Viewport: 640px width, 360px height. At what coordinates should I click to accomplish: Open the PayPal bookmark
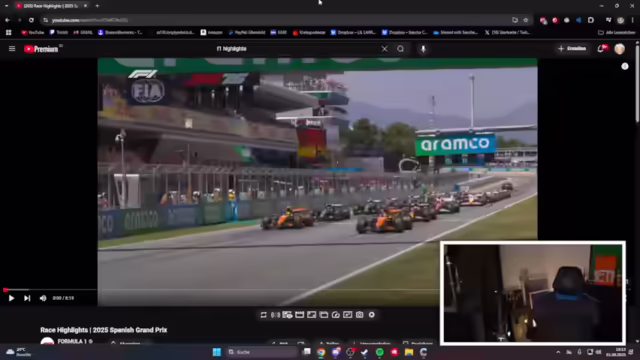[247, 32]
